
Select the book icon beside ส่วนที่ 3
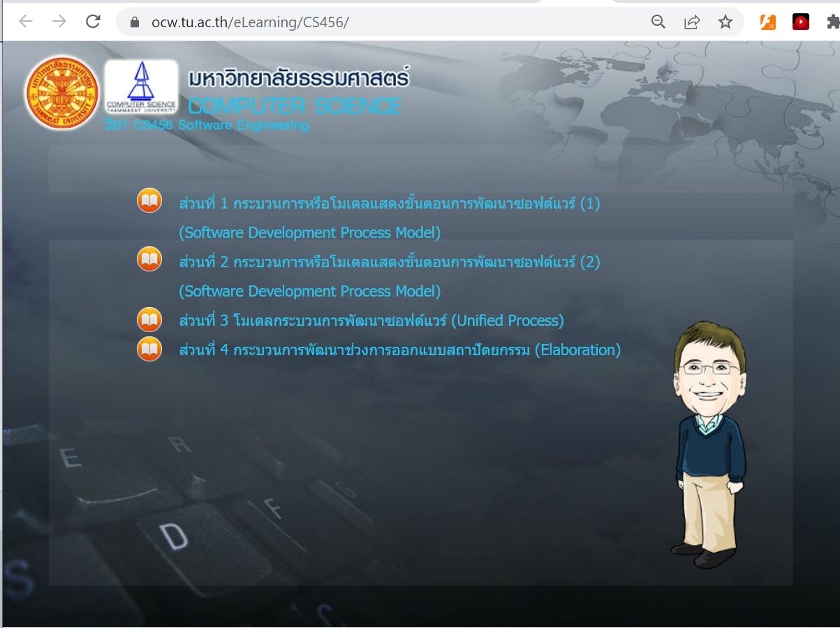click(x=149, y=319)
